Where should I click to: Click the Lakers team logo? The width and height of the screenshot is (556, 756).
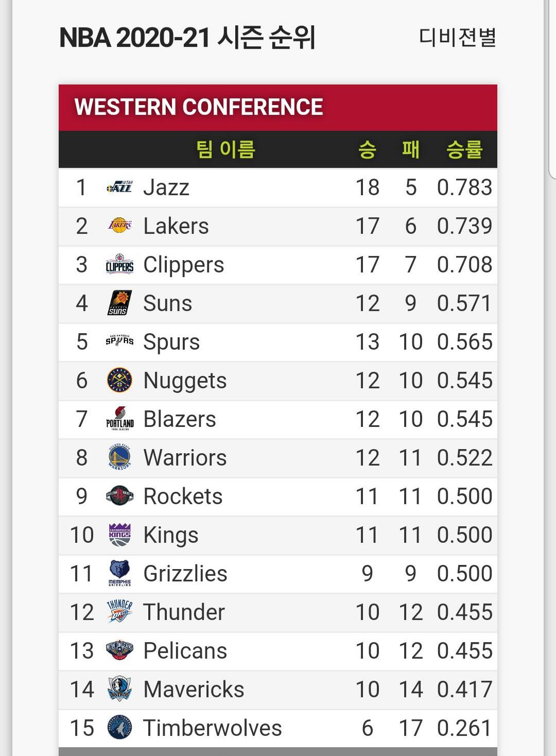coord(119,226)
